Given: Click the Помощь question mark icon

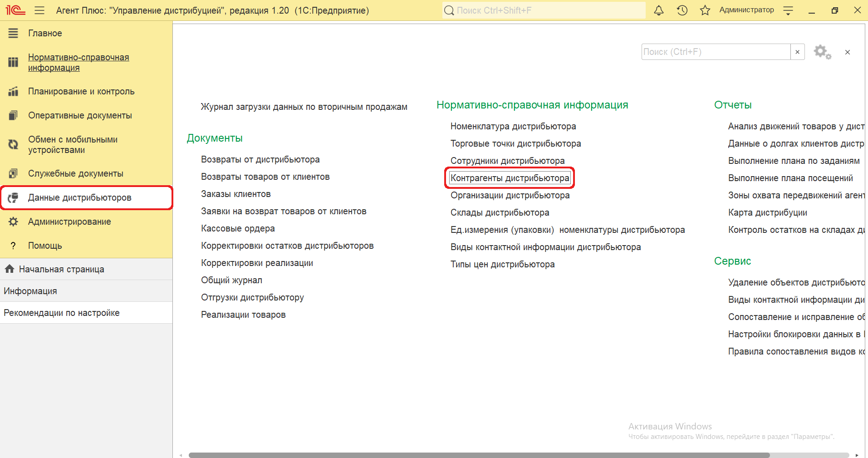Looking at the screenshot, I should click(x=13, y=246).
